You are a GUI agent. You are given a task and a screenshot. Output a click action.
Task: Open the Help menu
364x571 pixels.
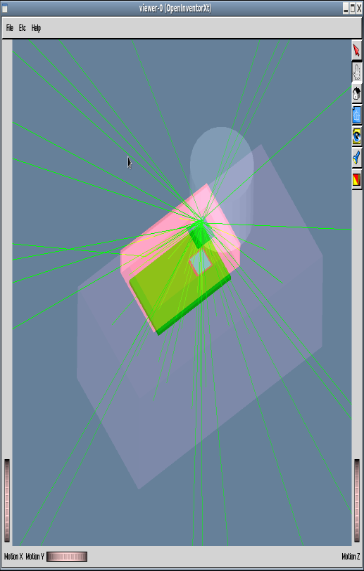pos(36,28)
